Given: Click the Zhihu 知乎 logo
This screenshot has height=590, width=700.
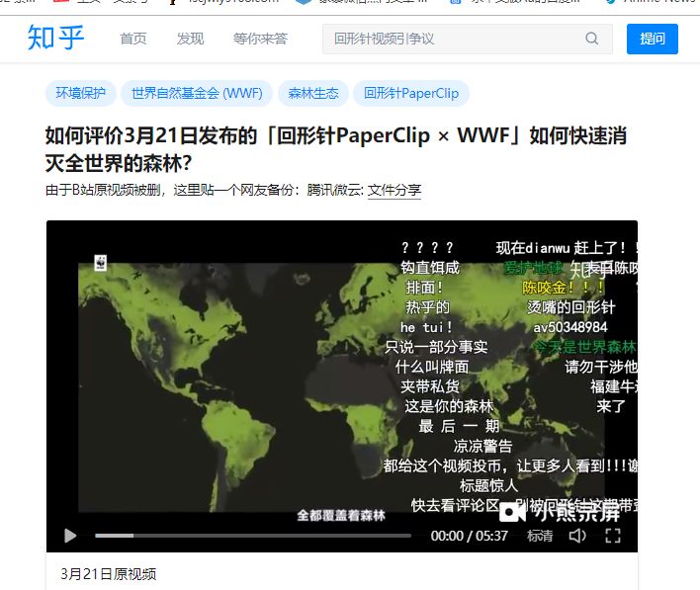Looking at the screenshot, I should 55,38.
